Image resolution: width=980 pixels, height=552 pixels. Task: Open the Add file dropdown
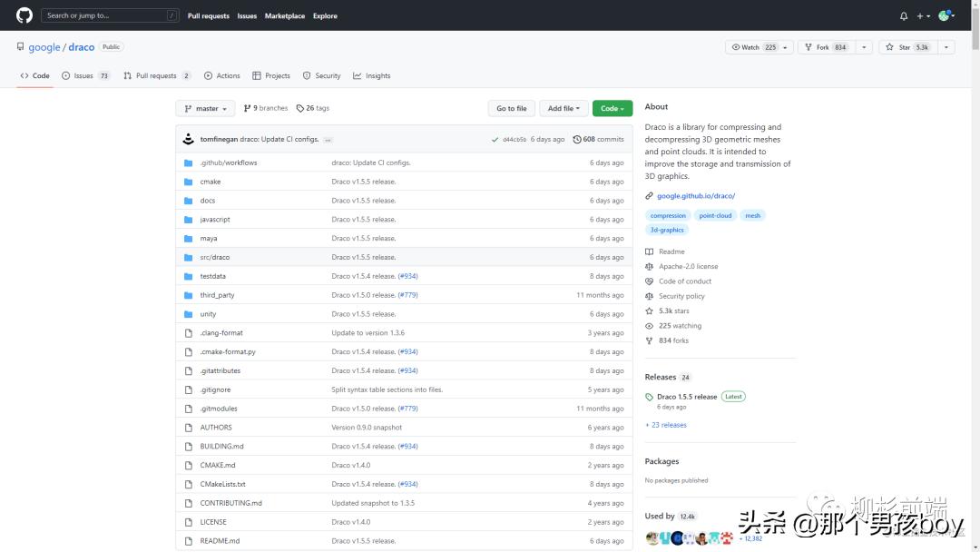click(563, 108)
